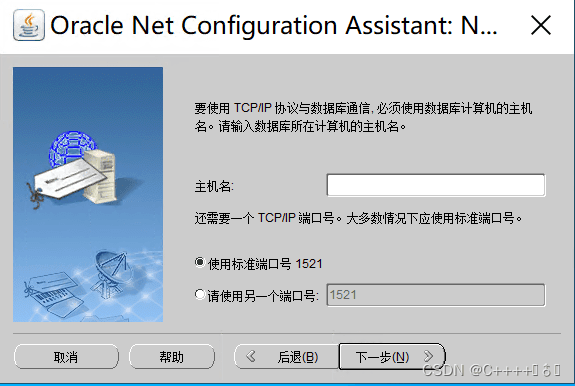Screen dimensions: 575x386
Task: Go back with the 后退(B) button
Action: 287,356
